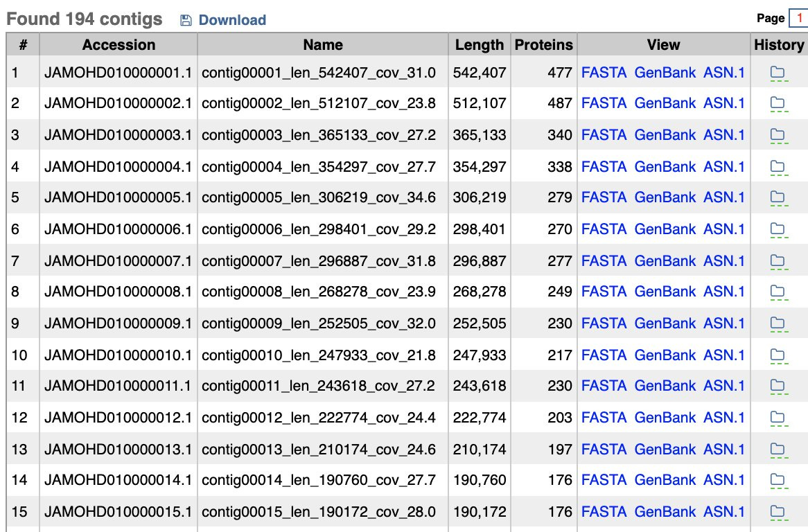Open GenBank for contig00006 row
808x532 pixels.
tap(665, 229)
